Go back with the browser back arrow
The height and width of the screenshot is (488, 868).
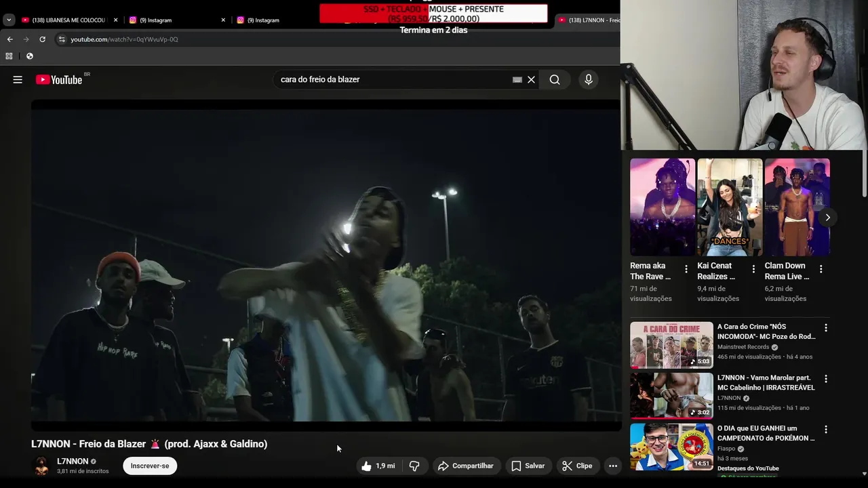click(x=9, y=39)
